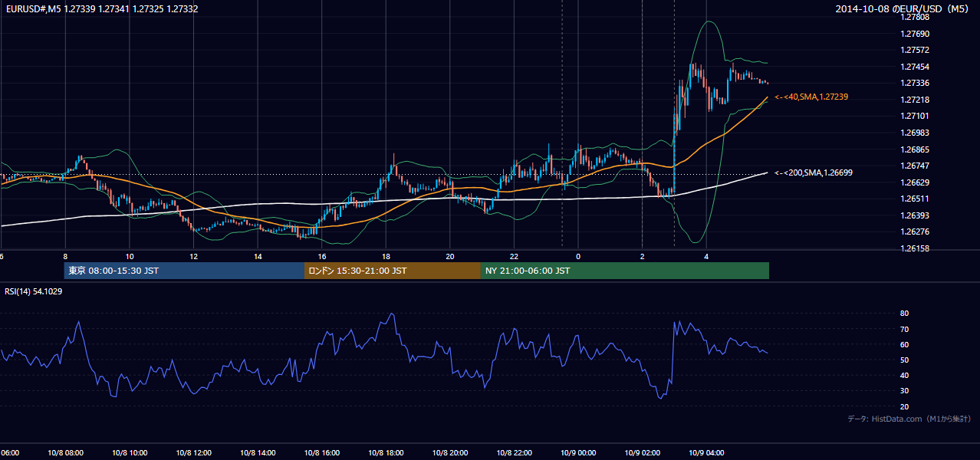Screen dimensions: 980x460
Task: Click price axis value 1.26511
Action: pos(916,199)
